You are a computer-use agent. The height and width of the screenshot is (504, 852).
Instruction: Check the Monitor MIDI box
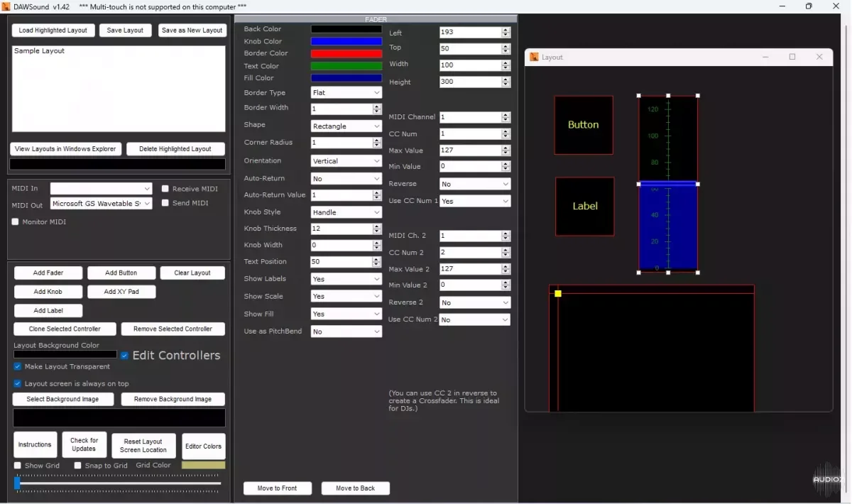[x=16, y=221]
